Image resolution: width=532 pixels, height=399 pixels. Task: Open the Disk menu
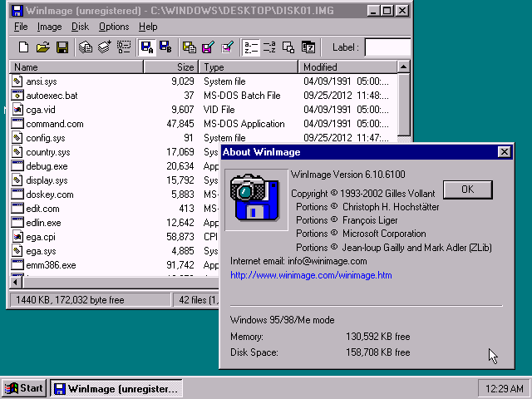tap(80, 27)
